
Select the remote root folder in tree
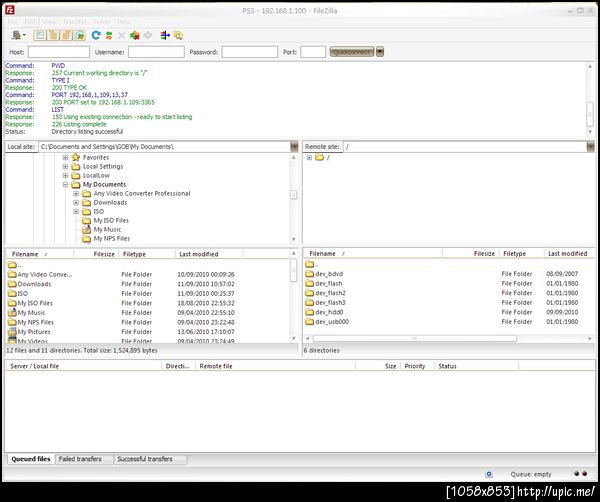(x=322, y=157)
